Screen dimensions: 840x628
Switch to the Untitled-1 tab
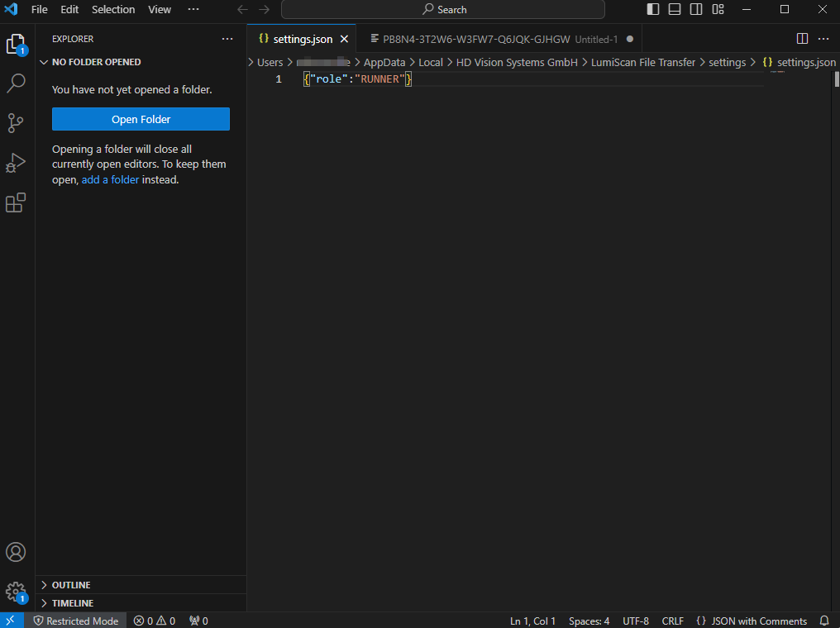[499, 39]
